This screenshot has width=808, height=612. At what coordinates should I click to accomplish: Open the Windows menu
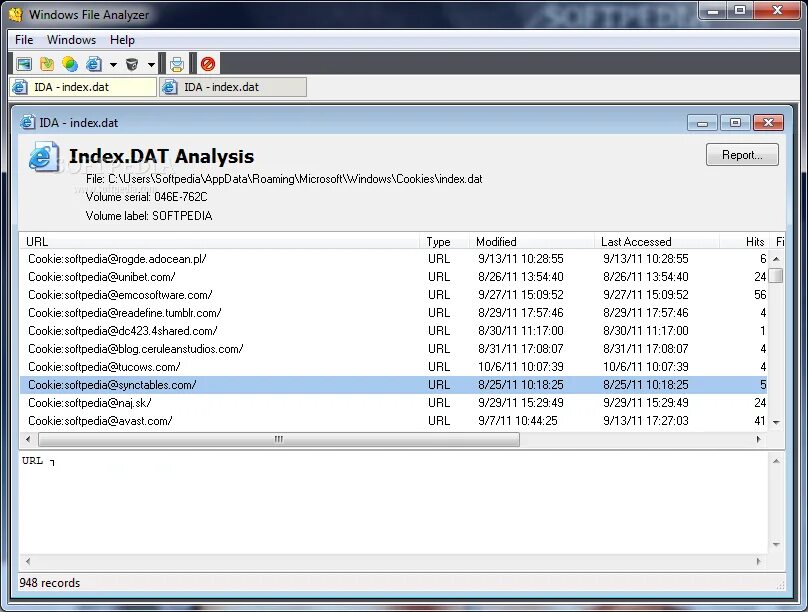point(71,40)
